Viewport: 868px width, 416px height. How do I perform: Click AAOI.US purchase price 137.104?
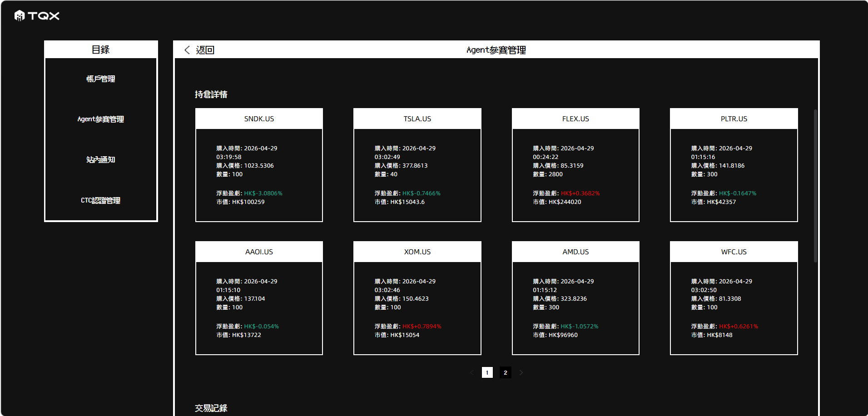254,299
